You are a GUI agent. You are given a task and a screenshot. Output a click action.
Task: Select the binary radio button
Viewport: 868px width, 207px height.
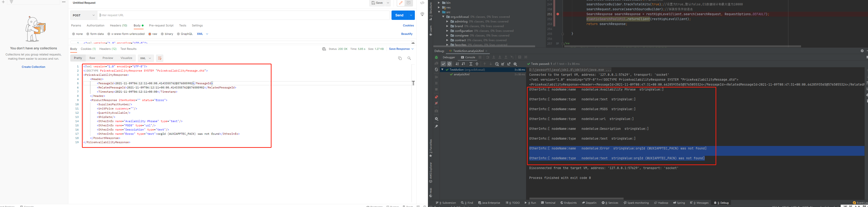(x=162, y=34)
